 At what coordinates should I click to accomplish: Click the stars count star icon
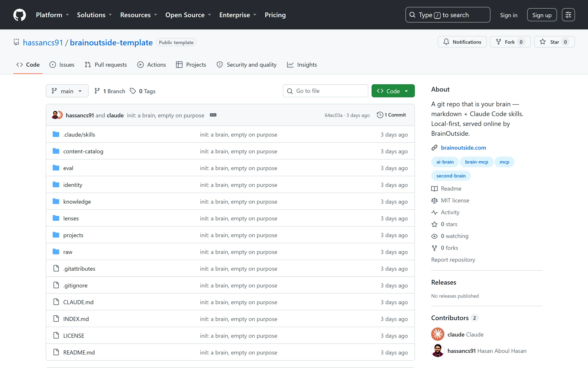pyautogui.click(x=434, y=224)
